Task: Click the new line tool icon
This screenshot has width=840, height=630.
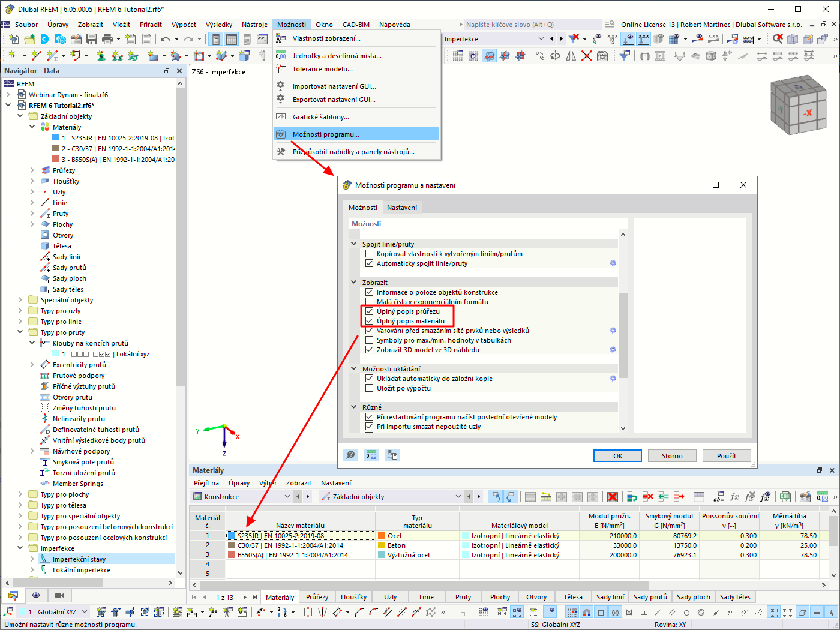Action: point(37,56)
